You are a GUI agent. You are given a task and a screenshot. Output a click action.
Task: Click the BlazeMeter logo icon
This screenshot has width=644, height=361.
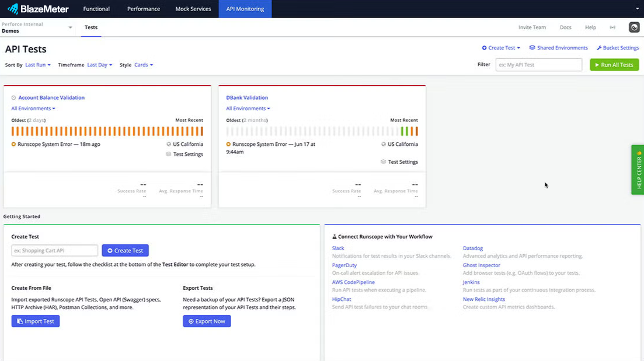click(13, 9)
